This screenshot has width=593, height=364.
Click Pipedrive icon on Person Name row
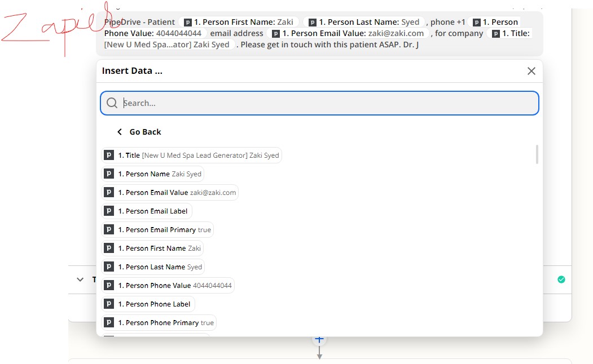pos(109,174)
